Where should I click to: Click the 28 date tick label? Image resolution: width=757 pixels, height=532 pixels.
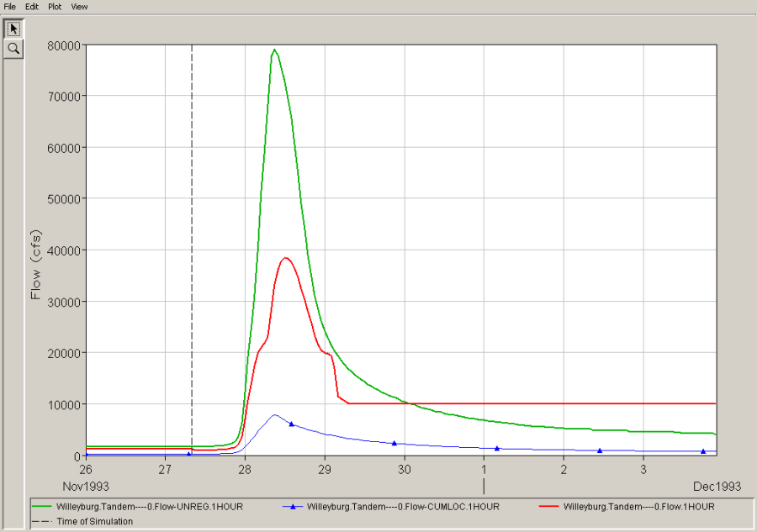tap(245, 470)
